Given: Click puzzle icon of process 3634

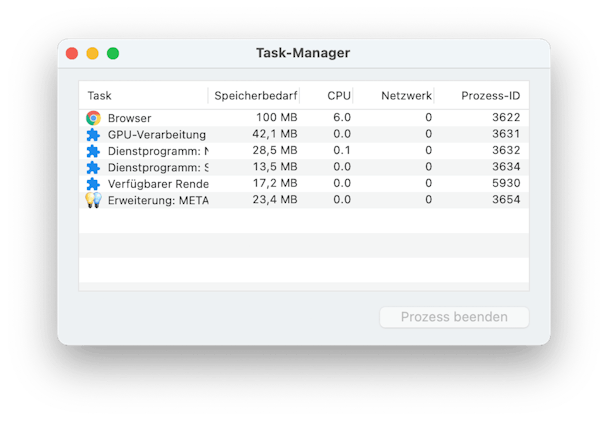Looking at the screenshot, I should click(x=93, y=167).
